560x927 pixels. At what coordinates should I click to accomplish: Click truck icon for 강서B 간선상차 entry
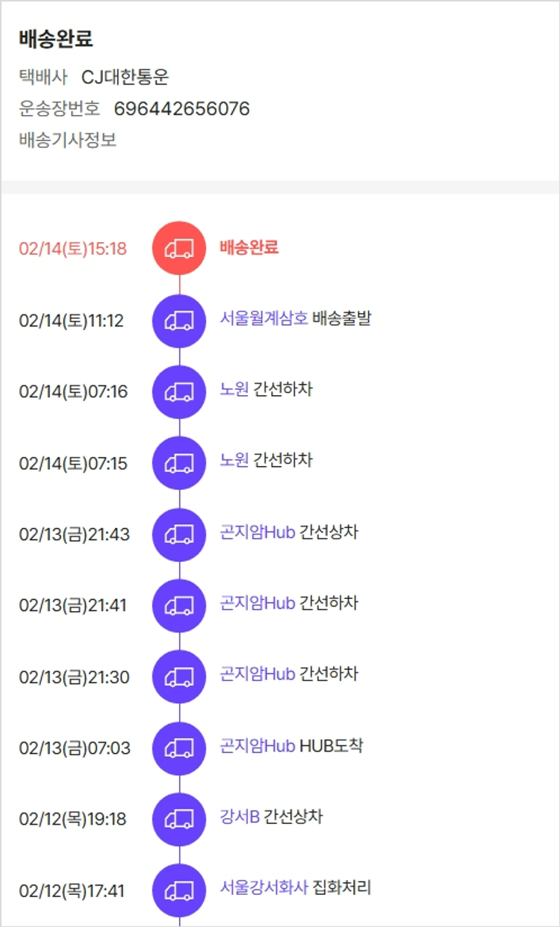coord(179,819)
